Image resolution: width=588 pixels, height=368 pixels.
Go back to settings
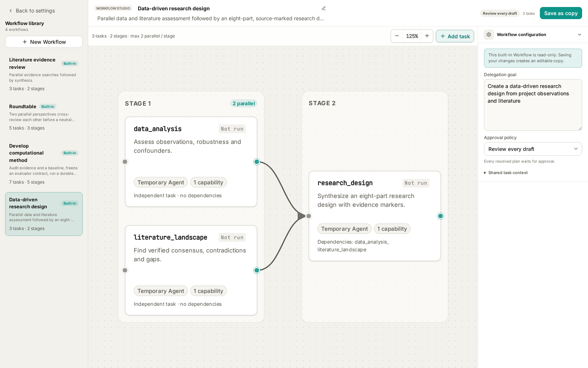click(x=32, y=11)
